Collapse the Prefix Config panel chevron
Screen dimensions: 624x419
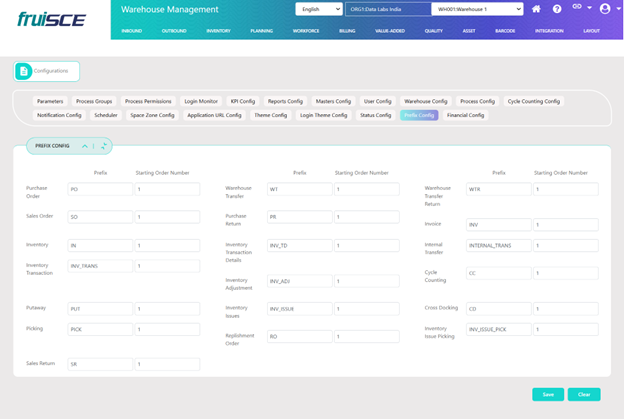pos(85,146)
